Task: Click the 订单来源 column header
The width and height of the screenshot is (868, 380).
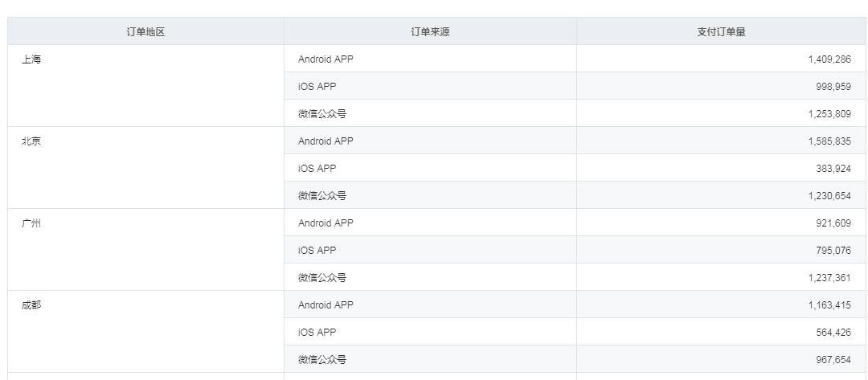Action: pos(430,31)
